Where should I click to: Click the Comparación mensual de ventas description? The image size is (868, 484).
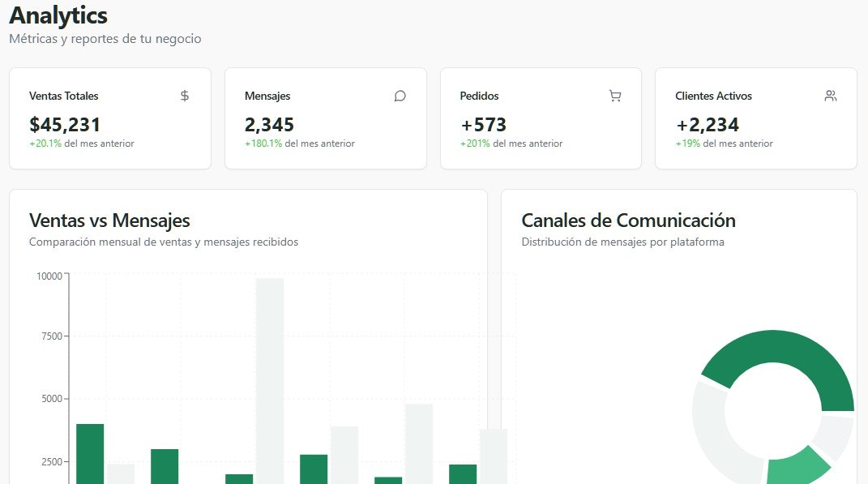(x=164, y=242)
